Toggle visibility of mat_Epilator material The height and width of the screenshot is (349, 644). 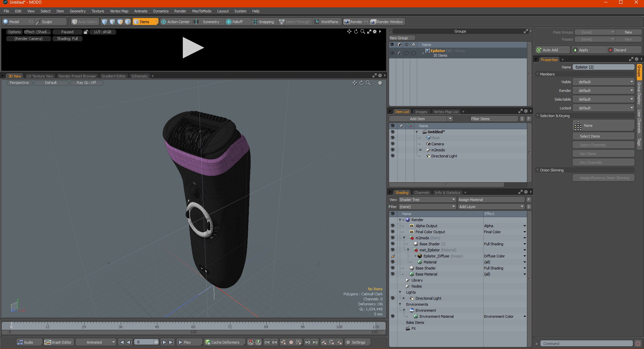[392, 250]
